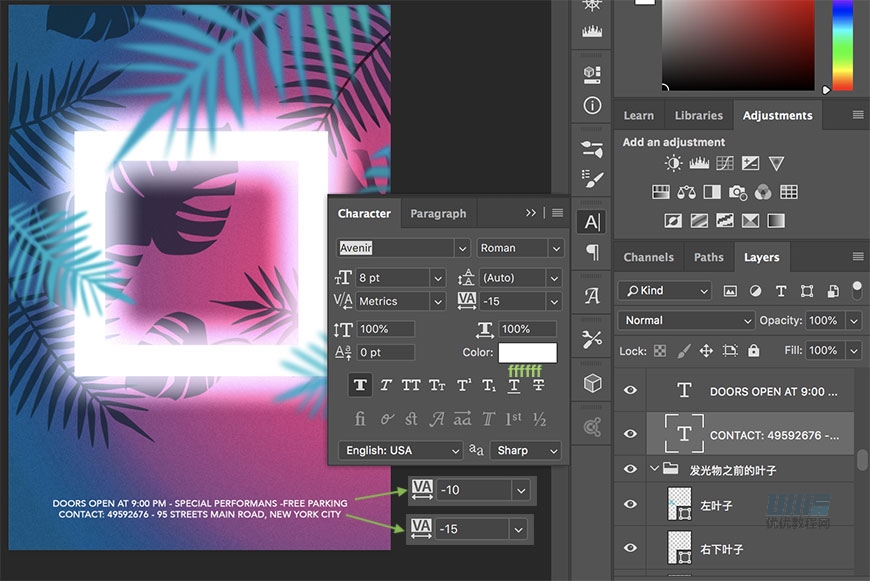This screenshot has width=870, height=581.
Task: Apply Faux Bold text style
Action: [x=360, y=385]
